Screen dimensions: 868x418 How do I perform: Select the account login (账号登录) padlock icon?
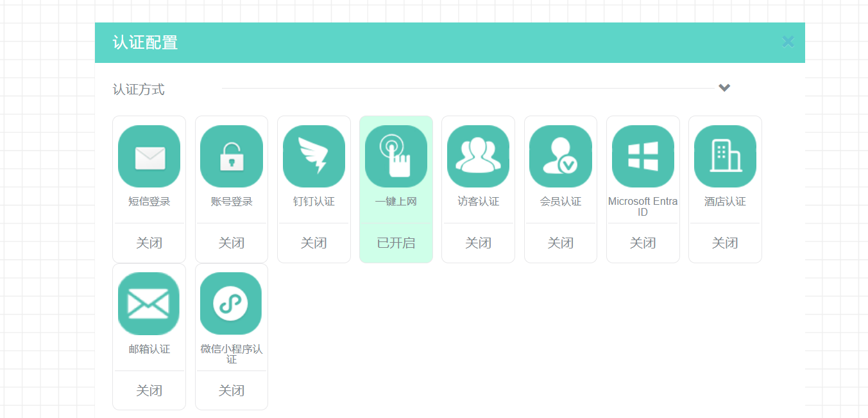point(232,157)
